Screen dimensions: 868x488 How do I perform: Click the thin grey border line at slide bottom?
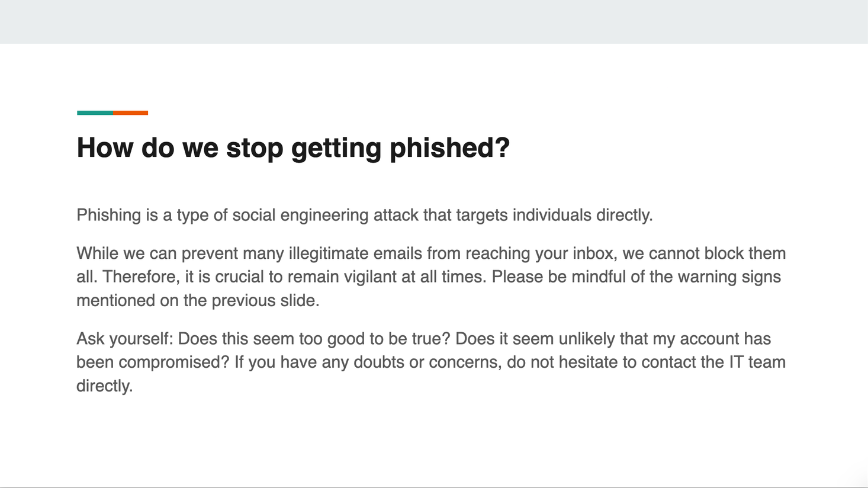pyautogui.click(x=434, y=487)
